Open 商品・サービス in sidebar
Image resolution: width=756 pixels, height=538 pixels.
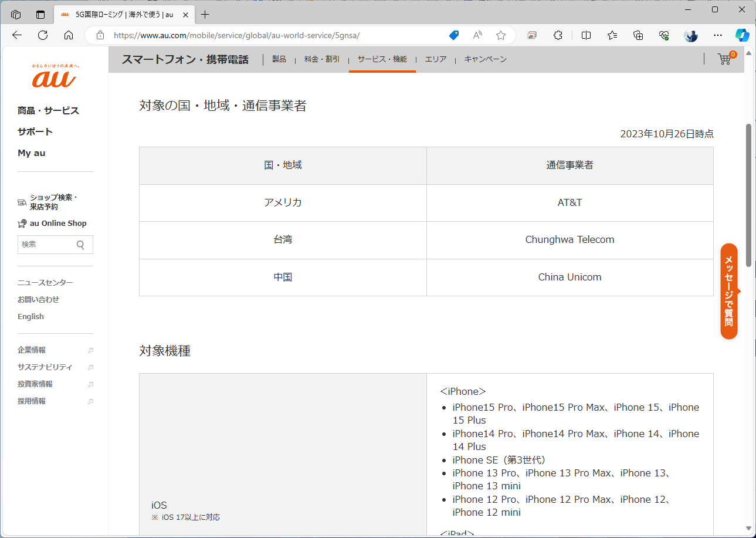pos(48,110)
